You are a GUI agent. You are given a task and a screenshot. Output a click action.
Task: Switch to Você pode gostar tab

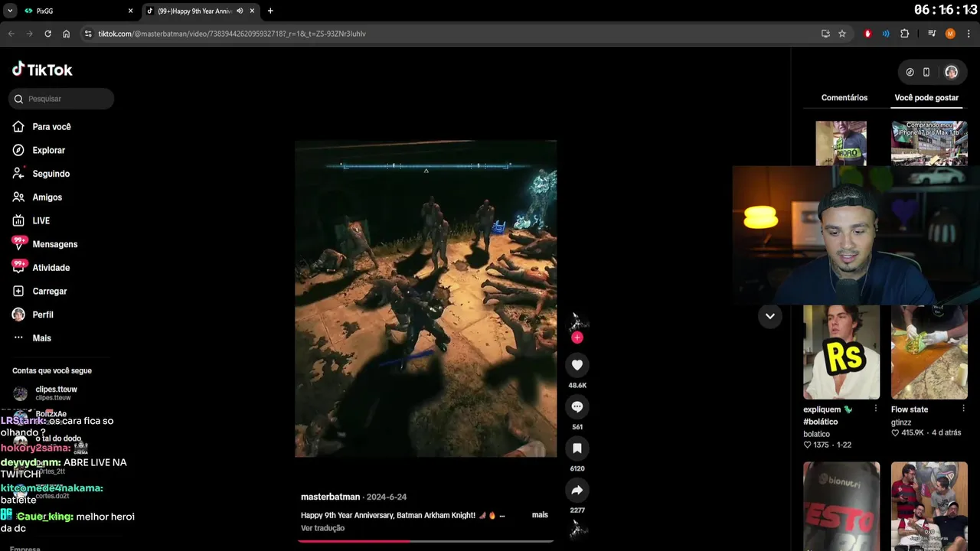[926, 98]
